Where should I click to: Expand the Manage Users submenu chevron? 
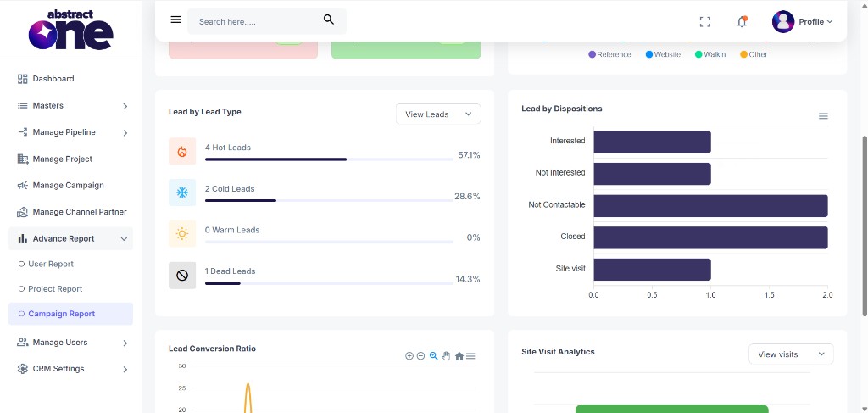click(125, 343)
